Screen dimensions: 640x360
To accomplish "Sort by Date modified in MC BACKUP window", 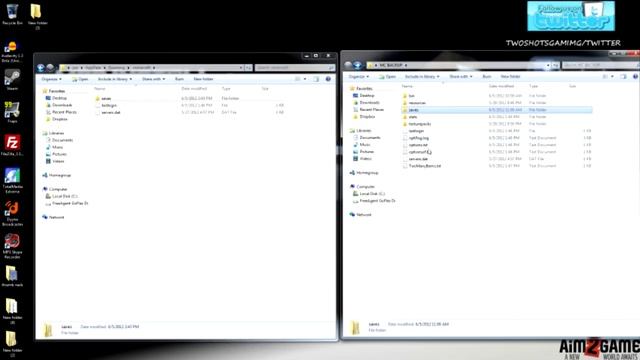I will [501, 86].
